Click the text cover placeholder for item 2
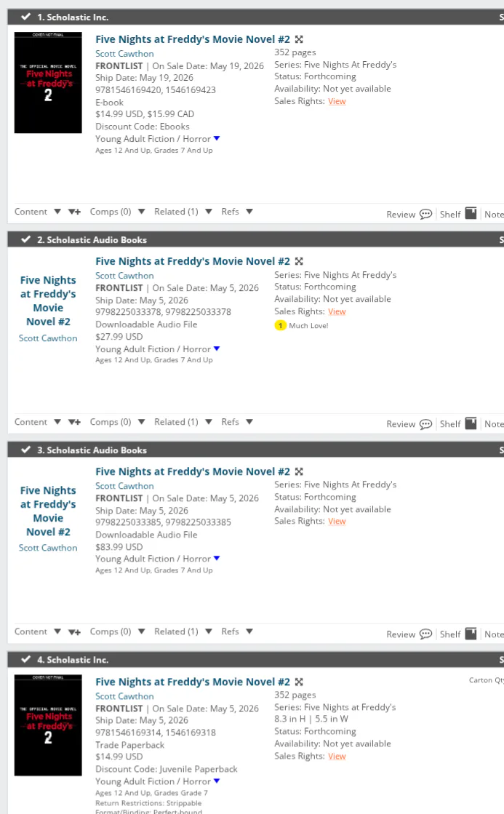This screenshot has width=504, height=814. point(48,300)
